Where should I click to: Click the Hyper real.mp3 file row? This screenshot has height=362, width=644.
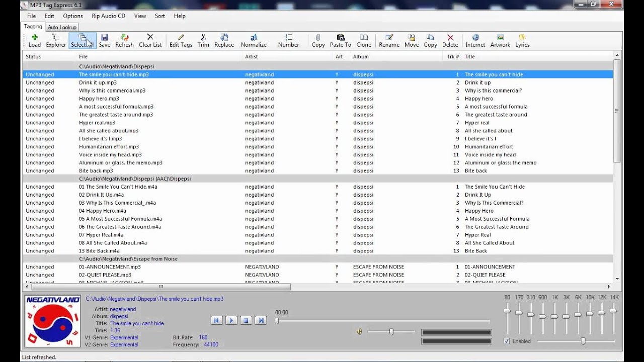click(x=318, y=123)
